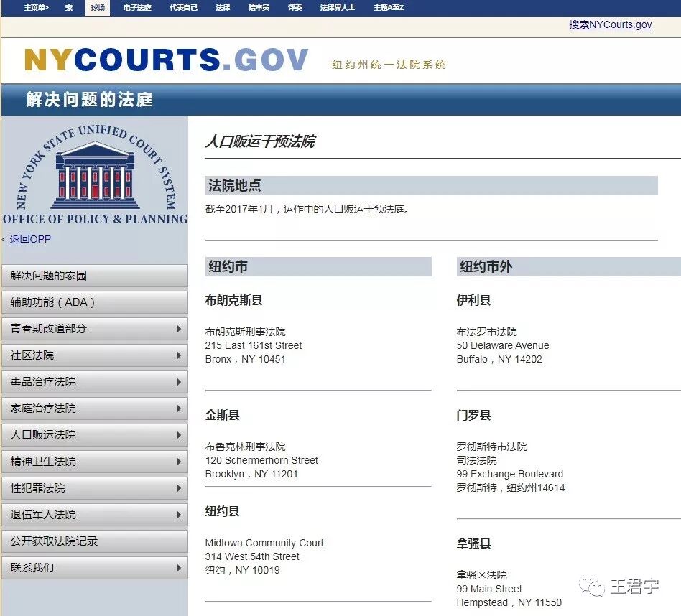Image resolution: width=681 pixels, height=616 pixels.
Task: Click the 拿骚县 heading
Action: [474, 544]
